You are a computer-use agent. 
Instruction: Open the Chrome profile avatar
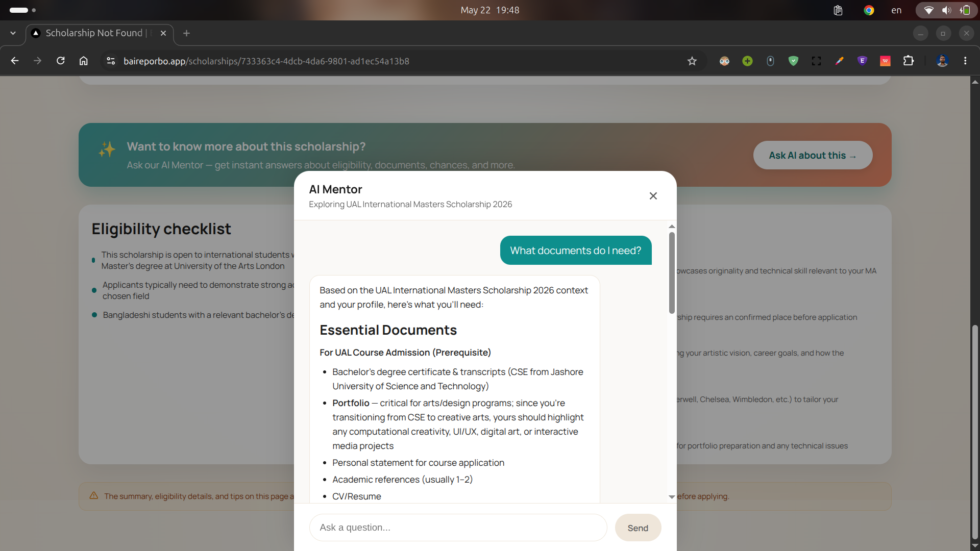(942, 61)
